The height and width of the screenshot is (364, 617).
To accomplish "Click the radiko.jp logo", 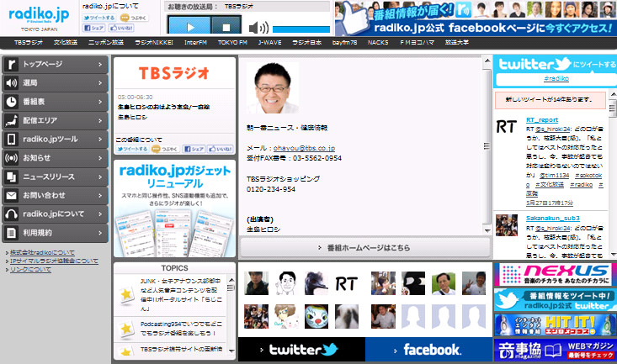I will (39, 16).
